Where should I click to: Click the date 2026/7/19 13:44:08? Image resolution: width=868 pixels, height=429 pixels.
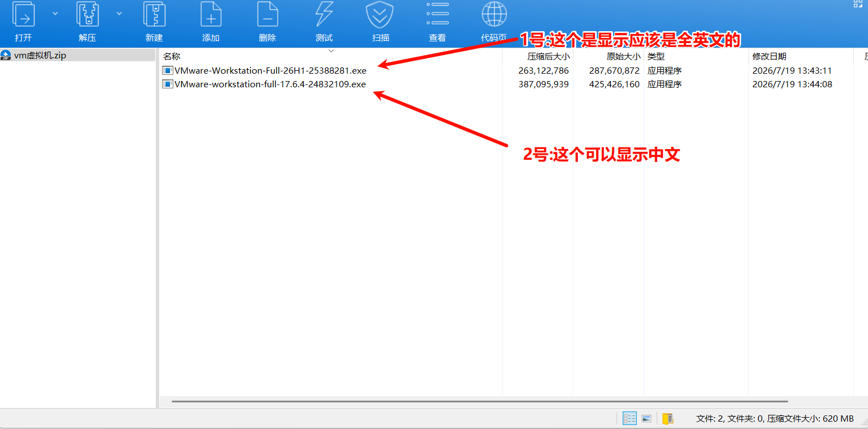[792, 84]
